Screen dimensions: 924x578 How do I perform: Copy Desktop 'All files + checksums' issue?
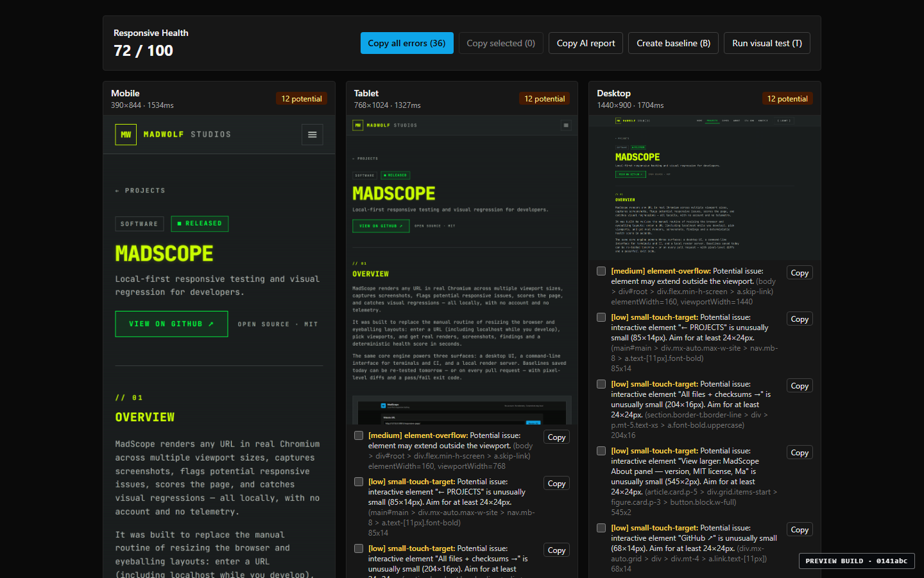(x=800, y=386)
